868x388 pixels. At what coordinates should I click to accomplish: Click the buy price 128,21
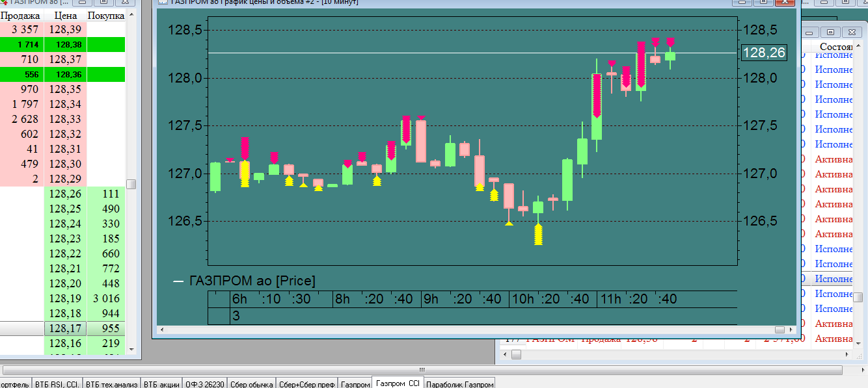pyautogui.click(x=65, y=268)
